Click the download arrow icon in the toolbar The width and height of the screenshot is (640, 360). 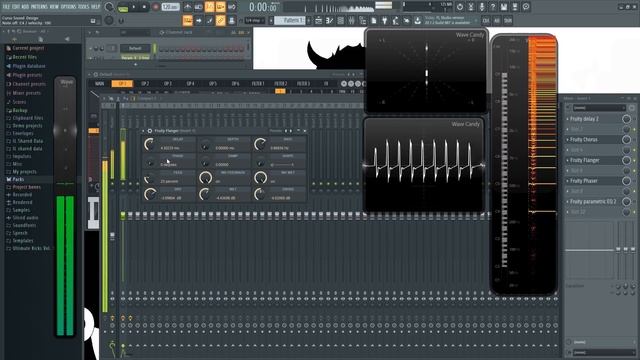(x=417, y=20)
